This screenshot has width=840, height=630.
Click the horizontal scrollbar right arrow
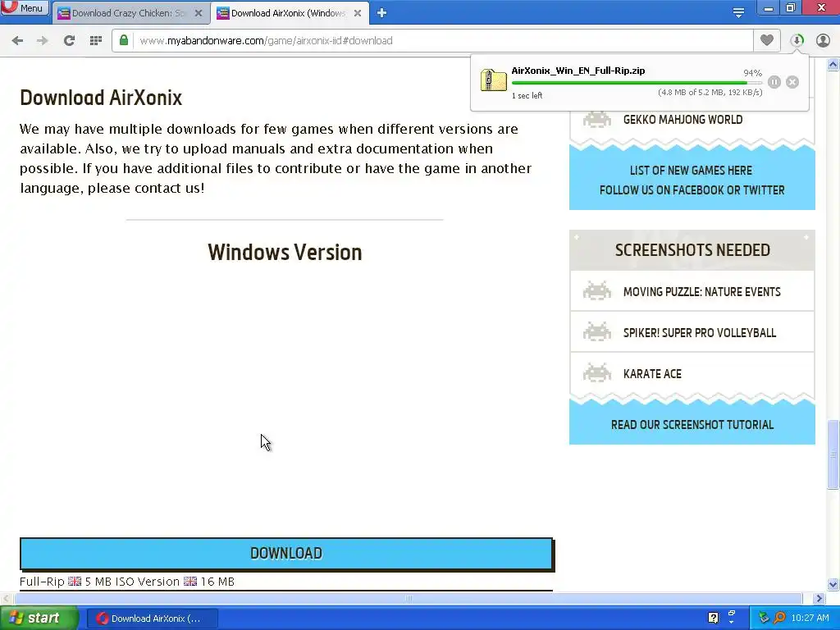pyautogui.click(x=819, y=598)
